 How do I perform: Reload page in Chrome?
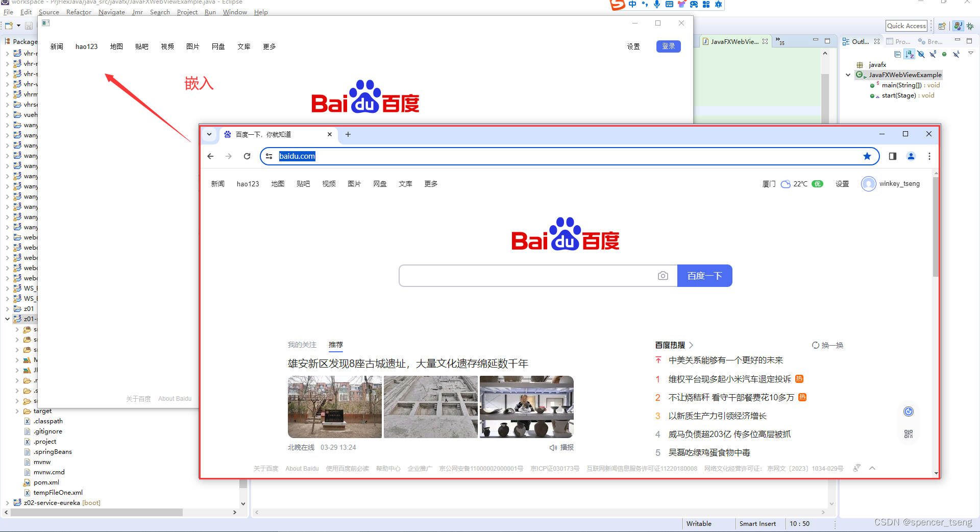[x=247, y=156]
